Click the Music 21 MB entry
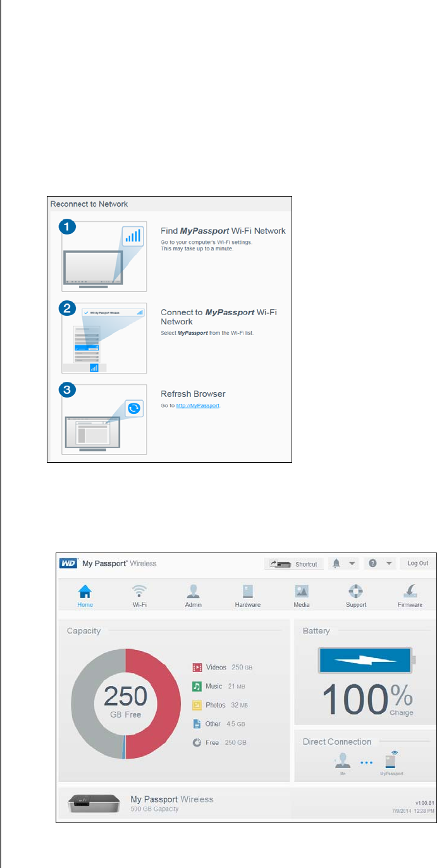 click(220, 686)
